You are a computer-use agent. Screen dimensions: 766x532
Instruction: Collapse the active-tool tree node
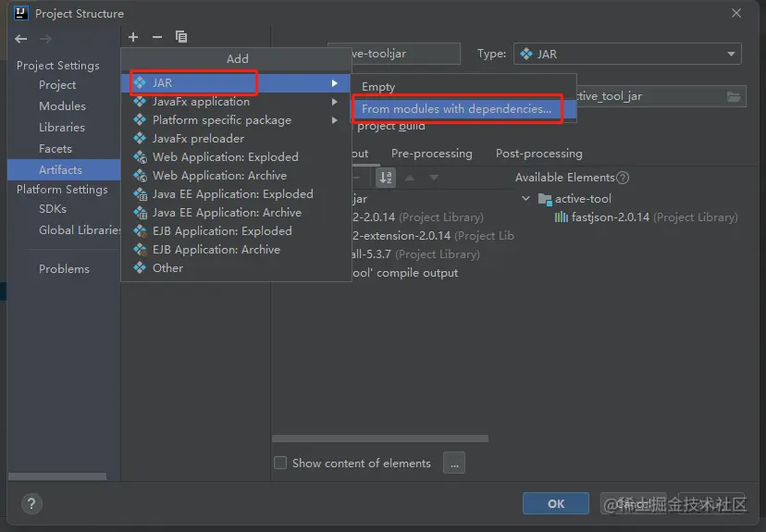(525, 199)
